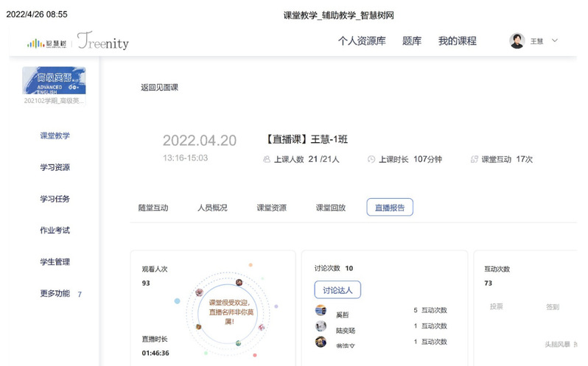The height and width of the screenshot is (366, 588).
Task: Switch to the 随堂互动 tab
Action: pos(153,208)
